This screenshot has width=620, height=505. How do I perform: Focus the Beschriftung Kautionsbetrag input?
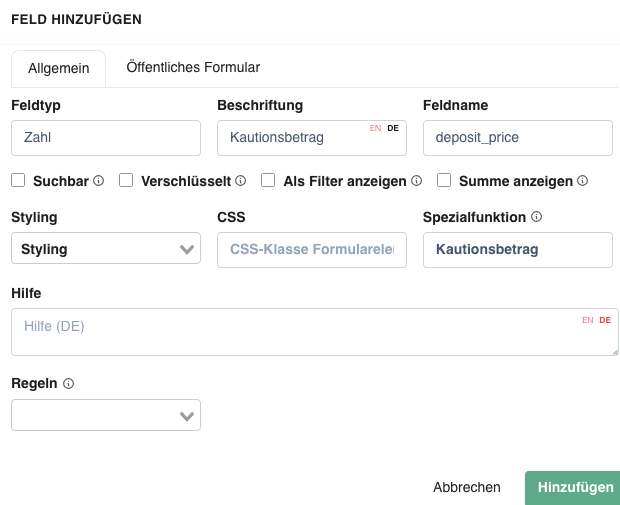tap(312, 138)
